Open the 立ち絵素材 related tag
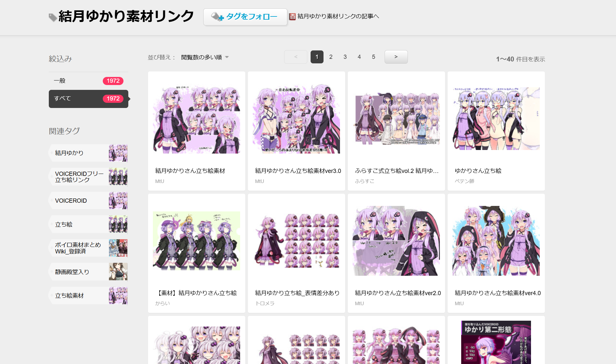 click(x=69, y=295)
